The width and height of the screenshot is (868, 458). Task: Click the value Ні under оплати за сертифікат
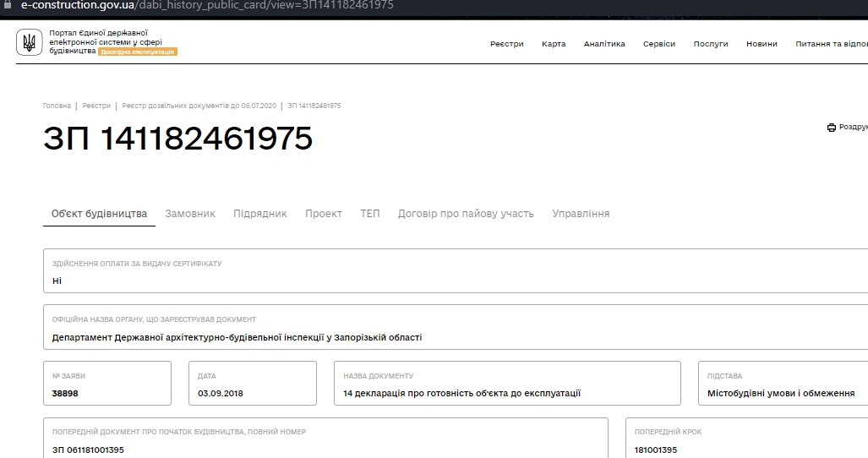coord(57,281)
